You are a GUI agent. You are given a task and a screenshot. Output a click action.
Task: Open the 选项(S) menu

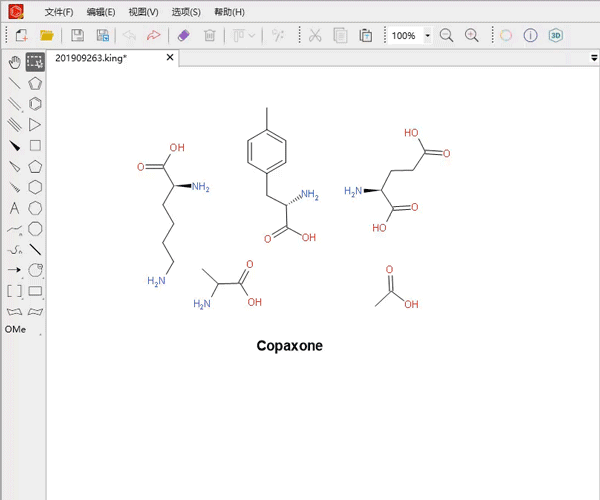(186, 12)
